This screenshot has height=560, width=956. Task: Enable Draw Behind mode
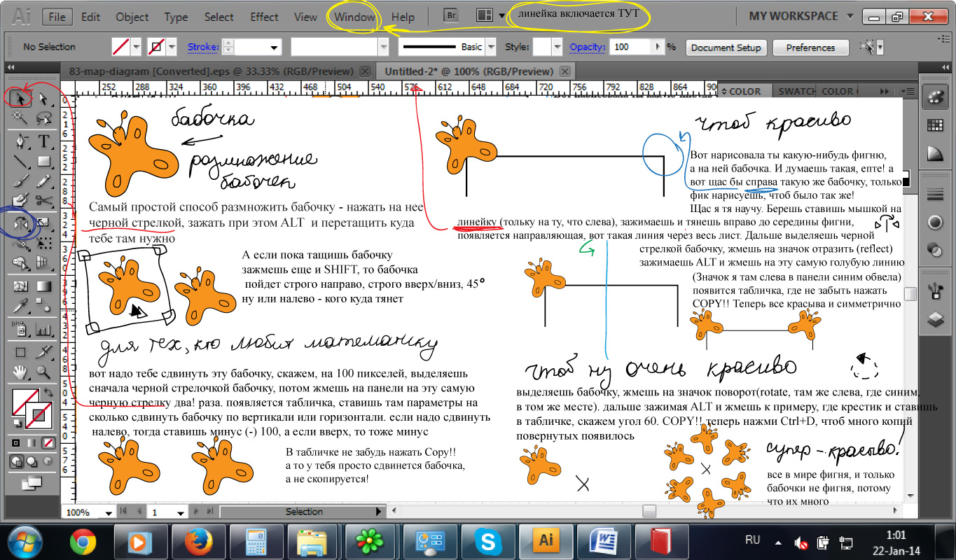click(31, 463)
